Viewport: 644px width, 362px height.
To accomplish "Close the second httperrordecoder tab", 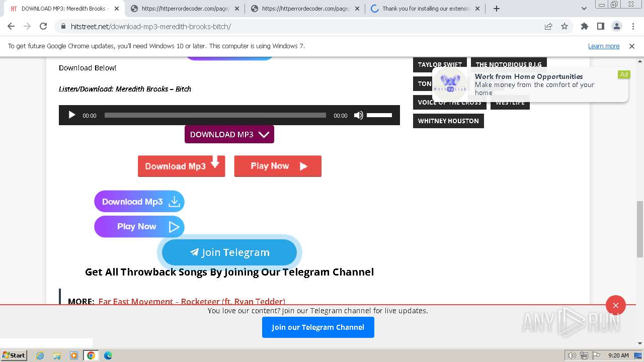I will tap(357, 9).
